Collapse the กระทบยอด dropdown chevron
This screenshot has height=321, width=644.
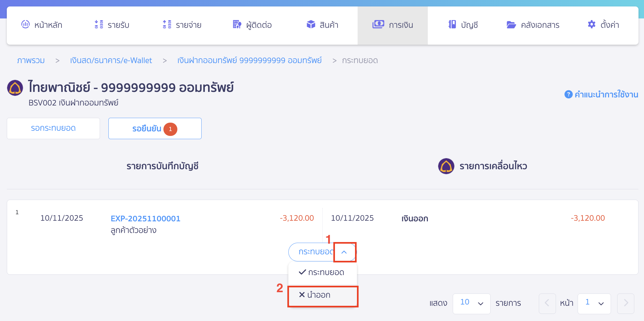(x=344, y=252)
